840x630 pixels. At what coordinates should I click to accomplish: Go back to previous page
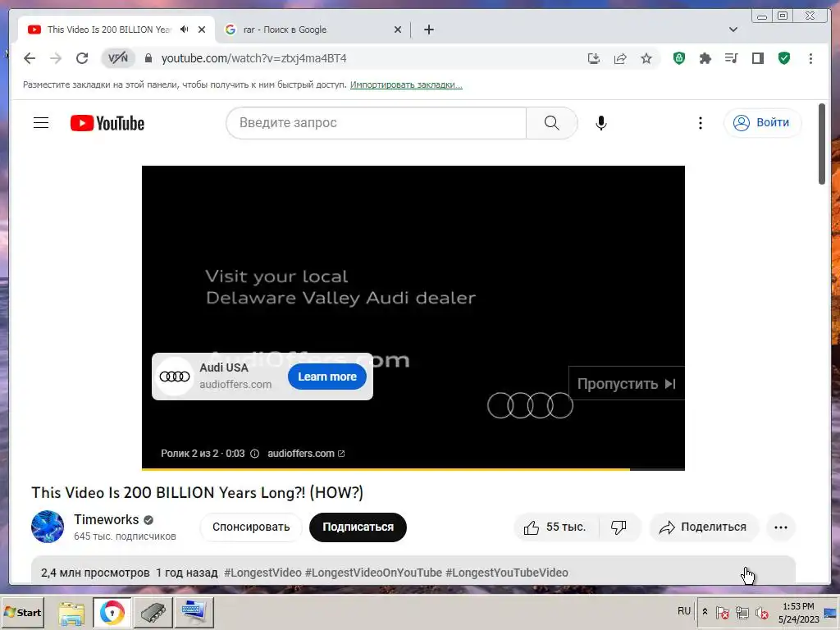[30, 58]
